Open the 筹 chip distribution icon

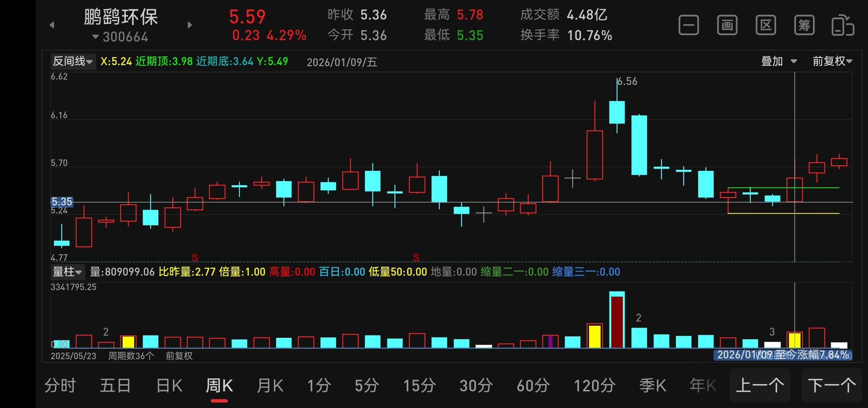click(804, 25)
